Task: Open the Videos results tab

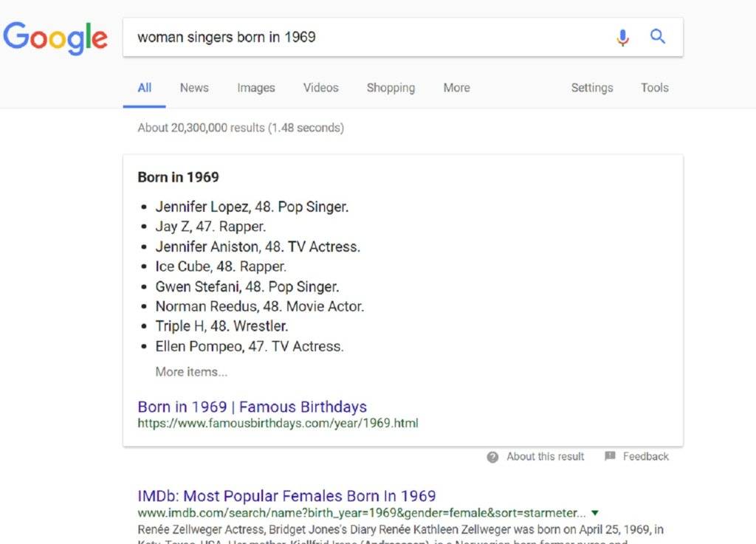Action: 321,88
